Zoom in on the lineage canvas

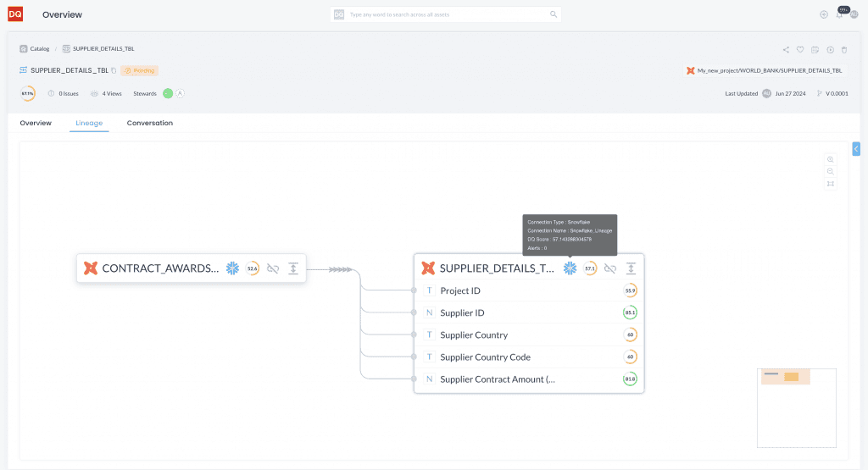pyautogui.click(x=831, y=159)
